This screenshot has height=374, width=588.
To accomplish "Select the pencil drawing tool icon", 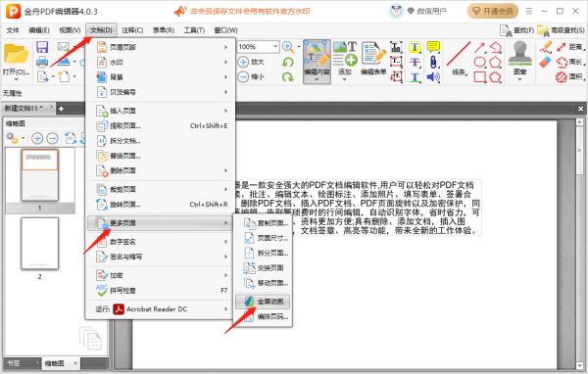I will 546,47.
